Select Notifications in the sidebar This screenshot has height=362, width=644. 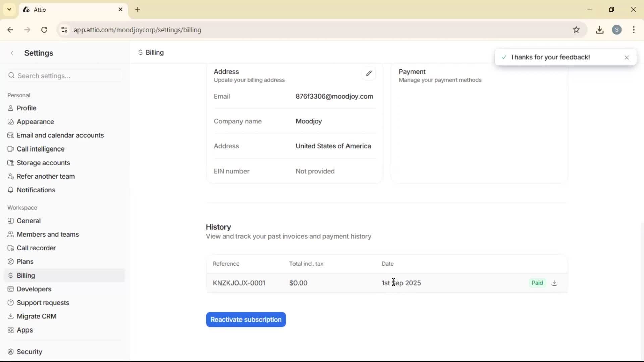tap(36, 190)
